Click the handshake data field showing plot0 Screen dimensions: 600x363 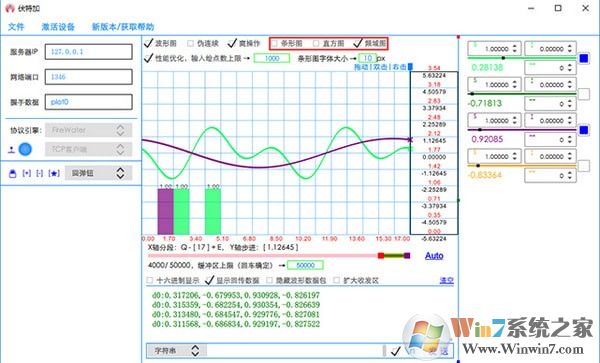(89, 102)
